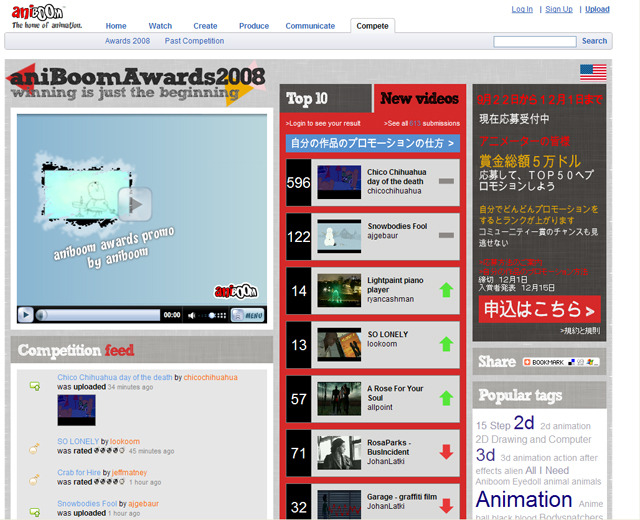
Task: Open the Produce menu
Action: tap(254, 26)
